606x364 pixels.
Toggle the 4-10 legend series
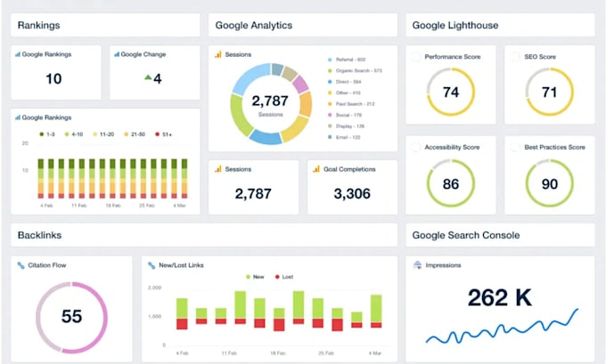[x=74, y=134]
